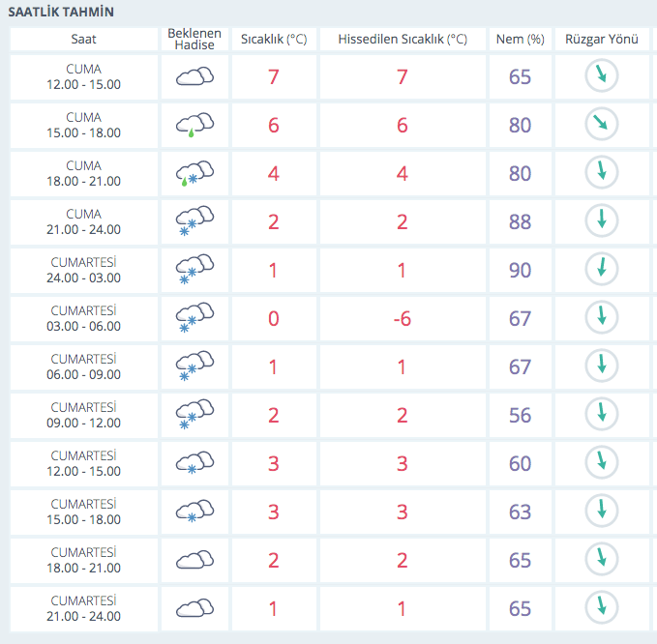657x644 pixels.
Task: Select the "Sıcaklık (°C)" column header
Action: [274, 40]
